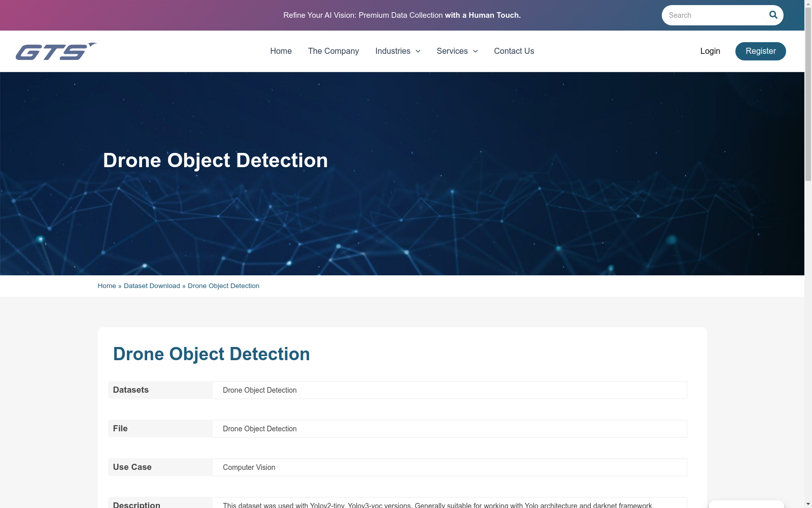The height and width of the screenshot is (508, 812).
Task: Click the Register button
Action: pyautogui.click(x=760, y=51)
